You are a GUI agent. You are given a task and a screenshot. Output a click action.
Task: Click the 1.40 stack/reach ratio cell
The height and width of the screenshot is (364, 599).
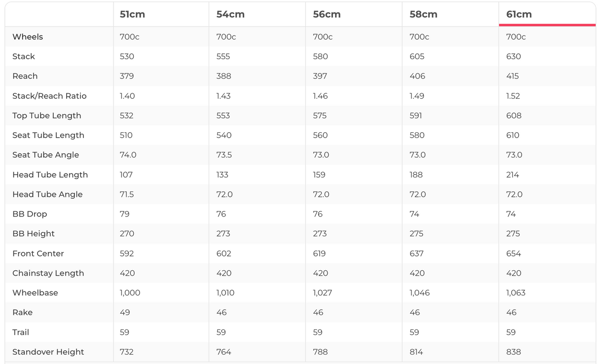[x=127, y=96]
